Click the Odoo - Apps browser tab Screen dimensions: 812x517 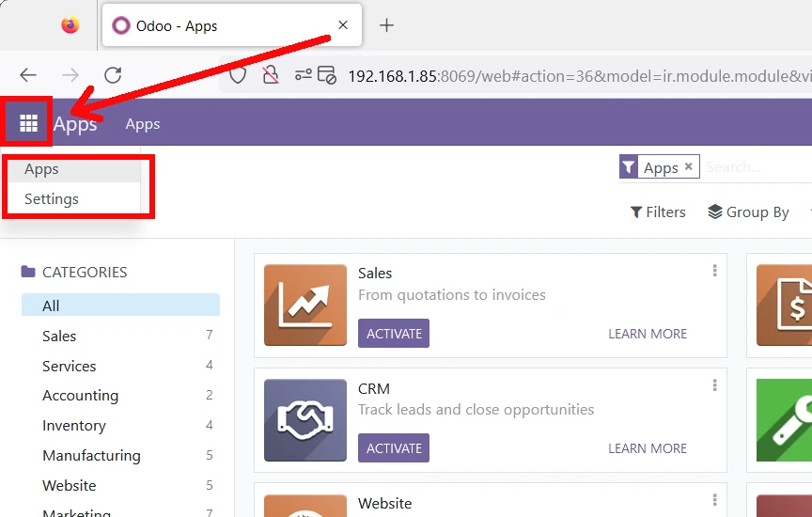(231, 24)
